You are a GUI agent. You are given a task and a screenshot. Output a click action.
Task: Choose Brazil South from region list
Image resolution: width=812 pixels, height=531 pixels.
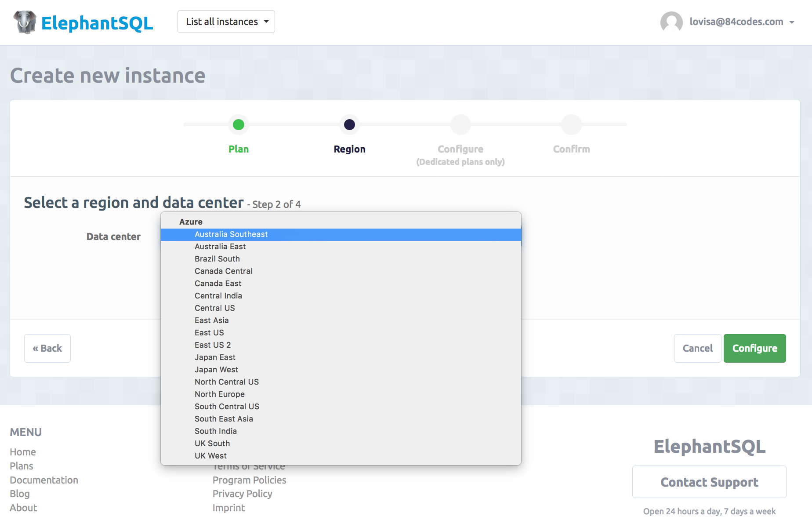tap(217, 259)
